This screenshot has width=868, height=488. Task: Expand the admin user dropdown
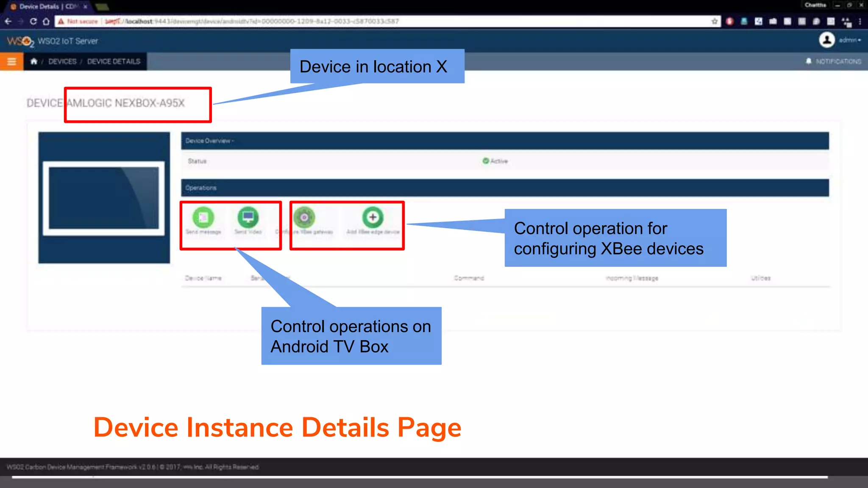pyautogui.click(x=850, y=40)
